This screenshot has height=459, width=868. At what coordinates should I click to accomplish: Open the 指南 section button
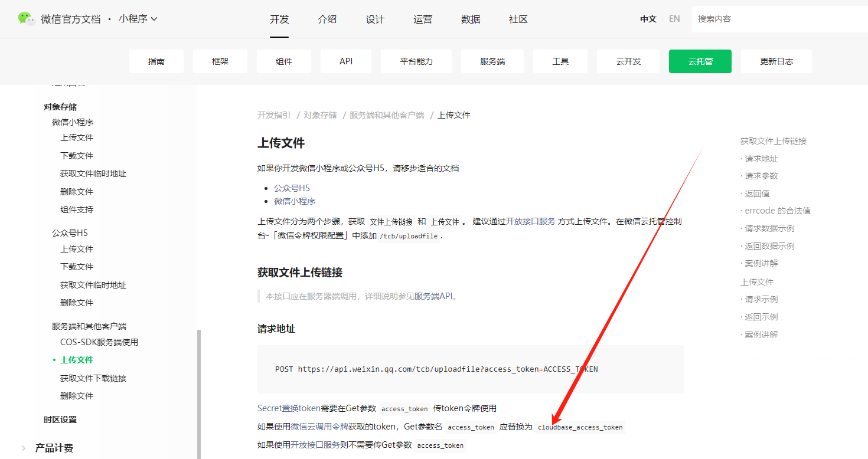tap(156, 61)
